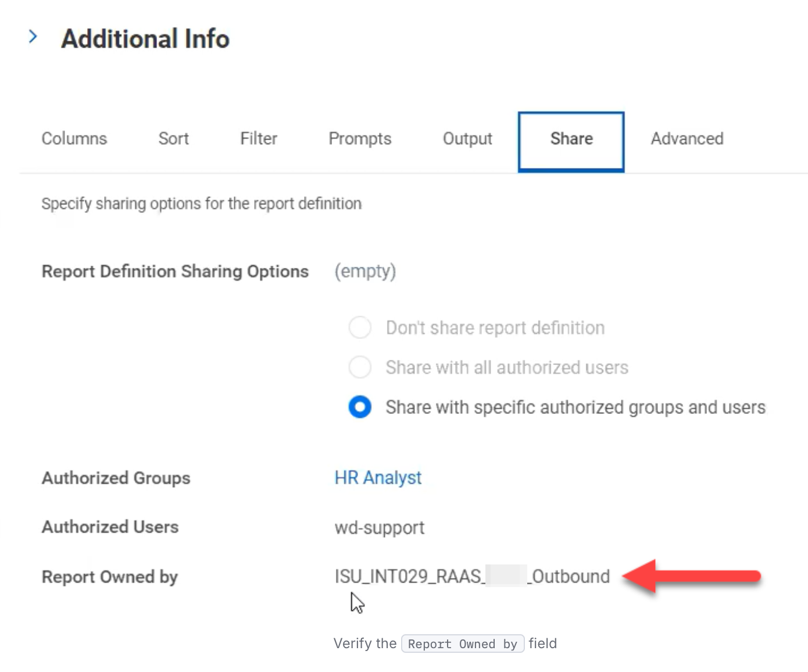
Task: Expand the Additional Info section chevron
Action: 33,37
